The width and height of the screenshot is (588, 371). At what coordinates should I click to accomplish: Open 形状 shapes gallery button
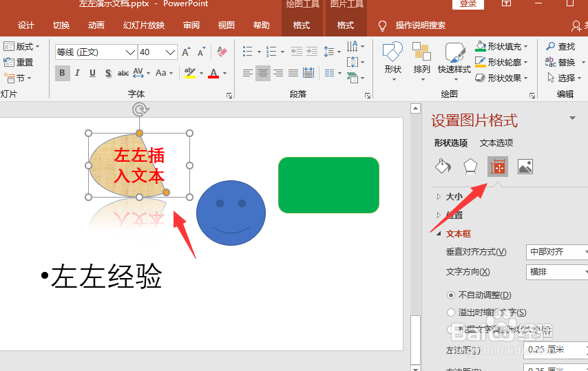coord(392,62)
